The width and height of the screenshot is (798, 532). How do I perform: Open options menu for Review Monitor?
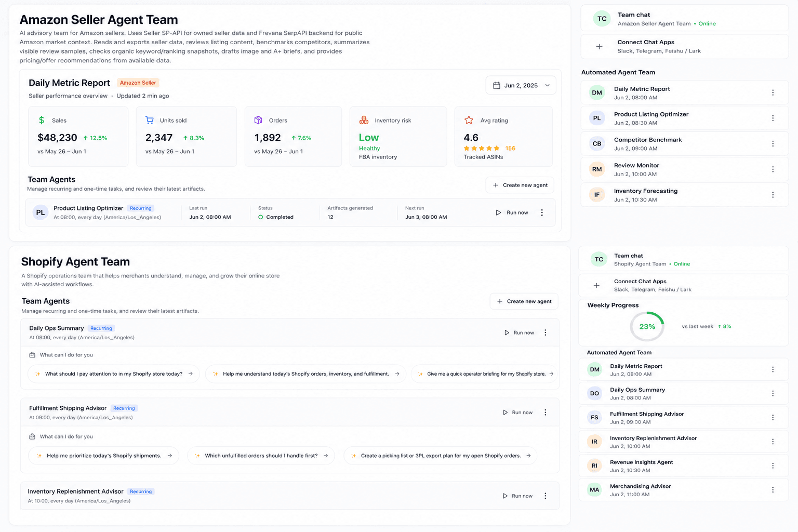pos(773,169)
